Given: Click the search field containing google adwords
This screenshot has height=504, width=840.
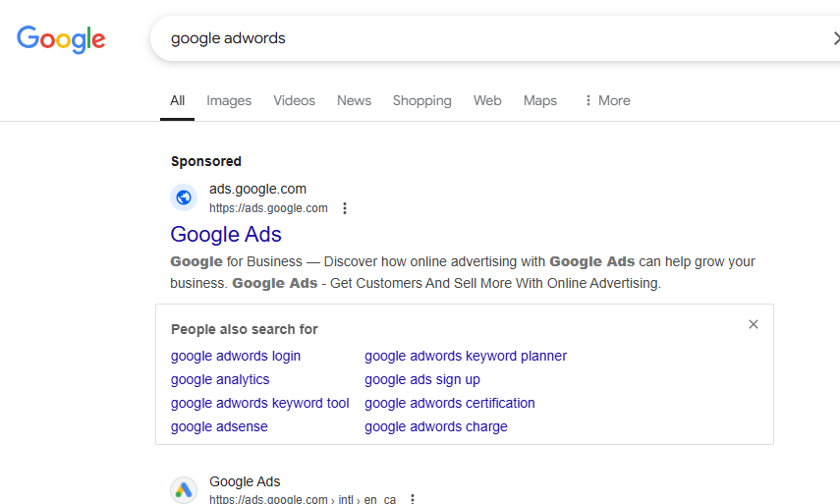Looking at the screenshot, I should coord(493,38).
